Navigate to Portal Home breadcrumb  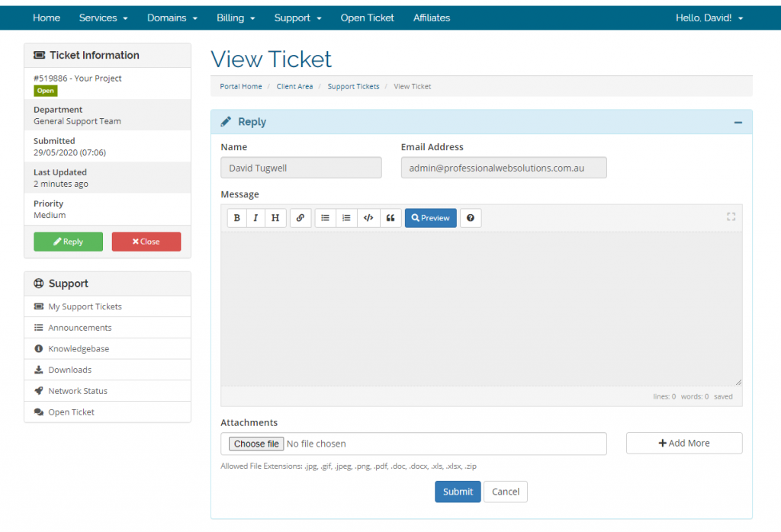click(x=241, y=87)
